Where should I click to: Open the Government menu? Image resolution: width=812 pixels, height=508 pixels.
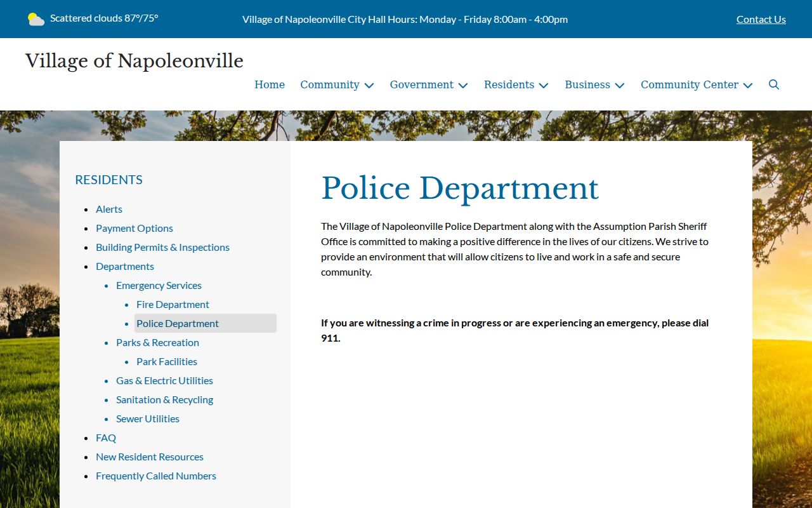point(422,84)
